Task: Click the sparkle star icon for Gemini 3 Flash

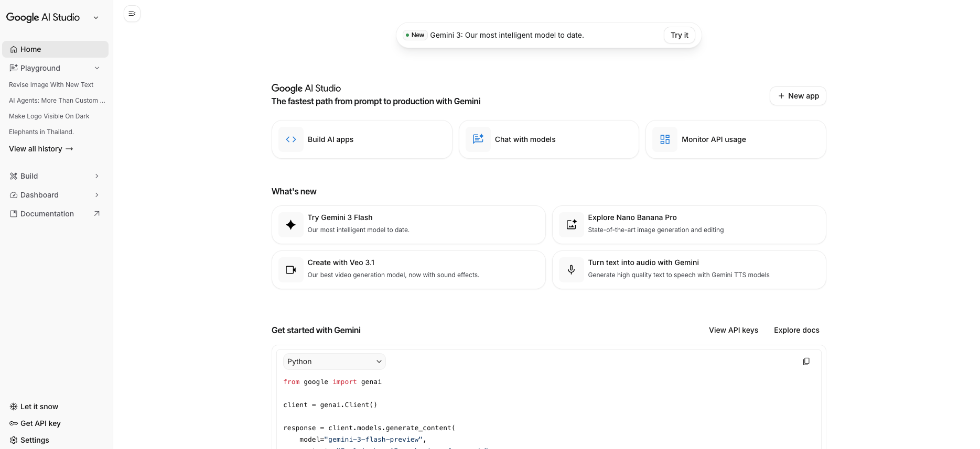Action: [x=291, y=225]
